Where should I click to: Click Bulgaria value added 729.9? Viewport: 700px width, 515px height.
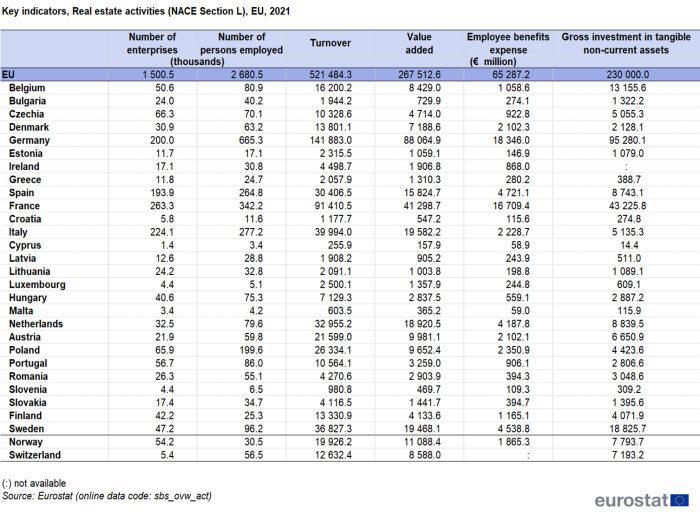pos(429,101)
